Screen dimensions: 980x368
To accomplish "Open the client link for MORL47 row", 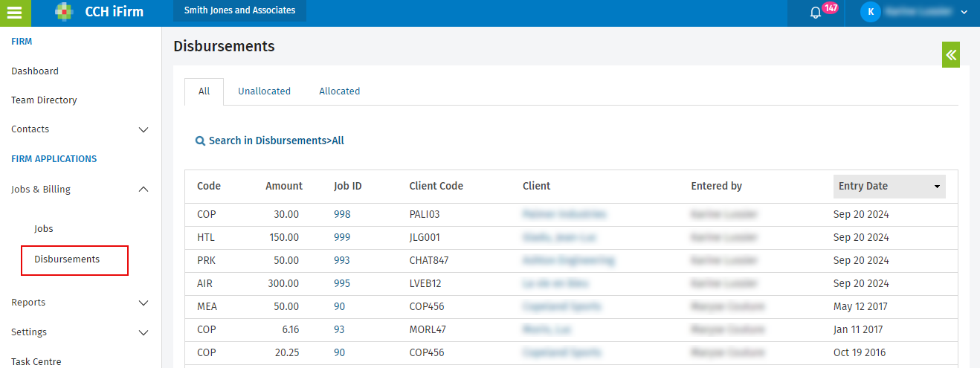I will 548,329.
